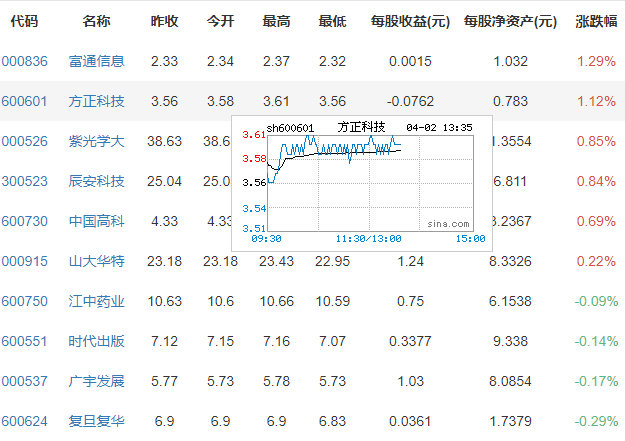Open stock code 600750
The image size is (625, 441).
click(24, 301)
